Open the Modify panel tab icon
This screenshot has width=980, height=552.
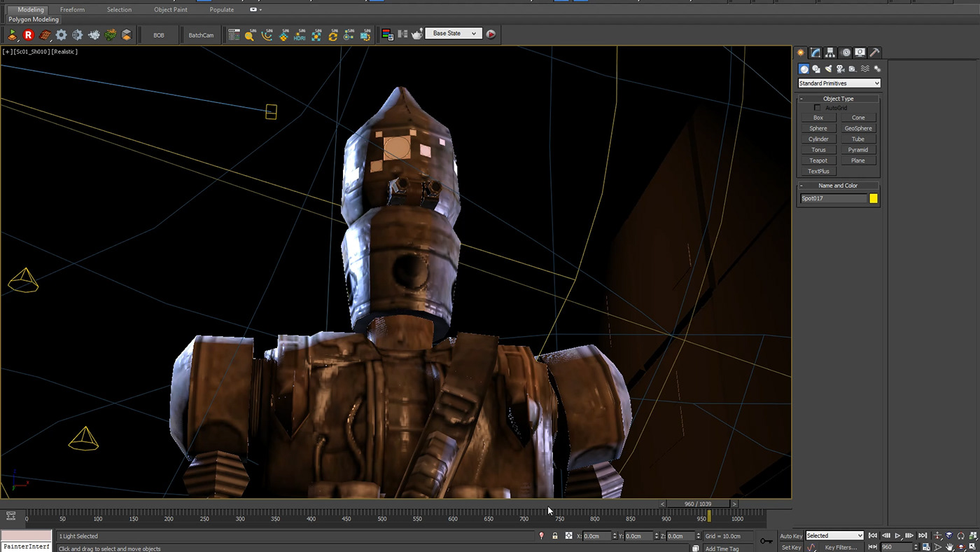coord(815,53)
